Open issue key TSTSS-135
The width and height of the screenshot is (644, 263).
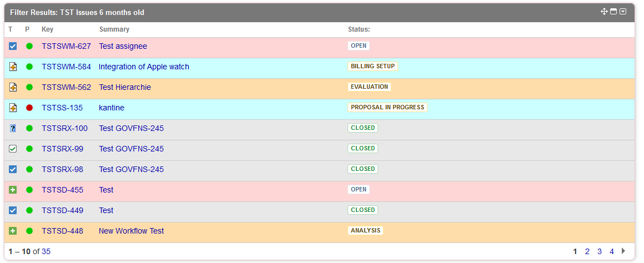[x=62, y=108]
